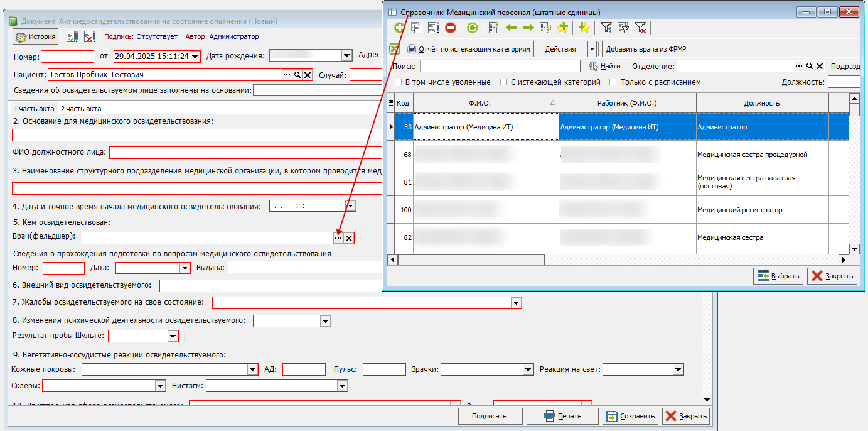868x431 pixels.
Task: Open the Кожные покровы dropdown
Action: (253, 369)
